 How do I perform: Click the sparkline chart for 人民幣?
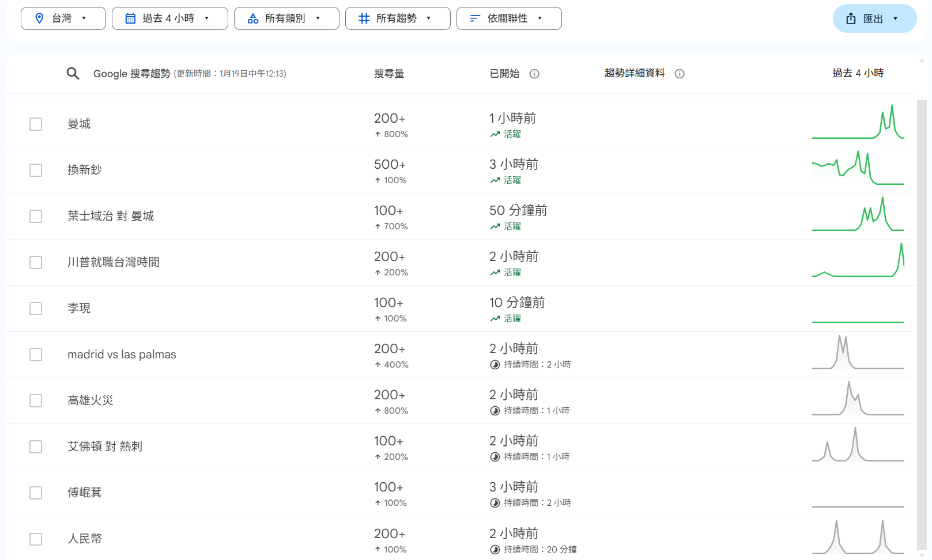point(858,536)
